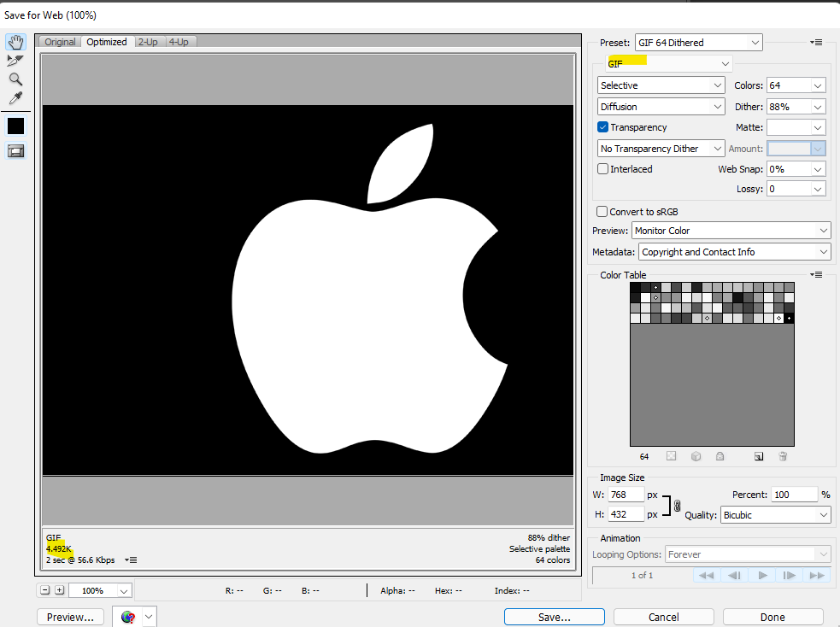The height and width of the screenshot is (627, 840).
Task: Enable Convert to sRGB checkbox
Action: [x=602, y=212]
